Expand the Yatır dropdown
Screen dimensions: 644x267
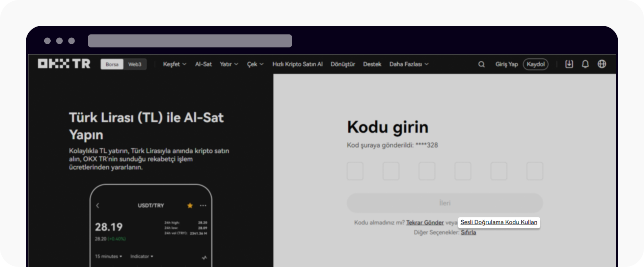point(229,64)
